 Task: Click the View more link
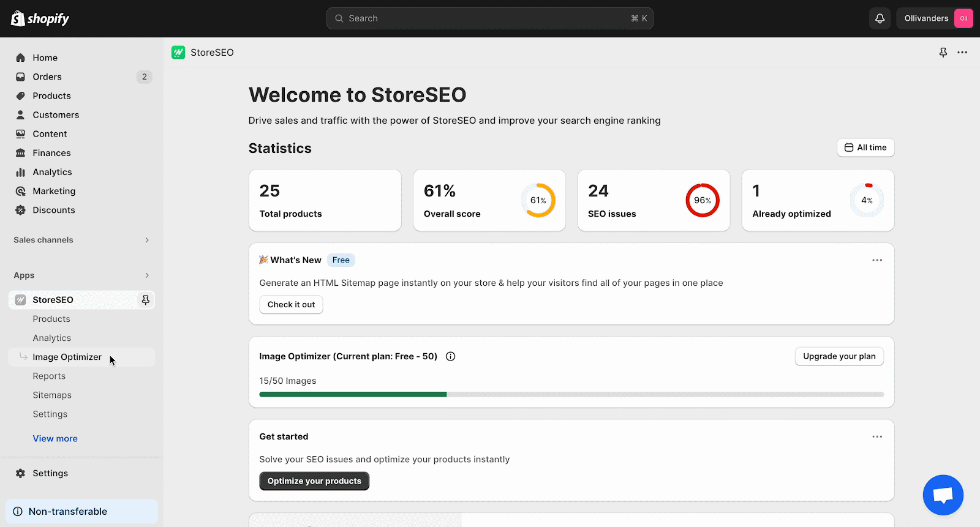click(55, 438)
